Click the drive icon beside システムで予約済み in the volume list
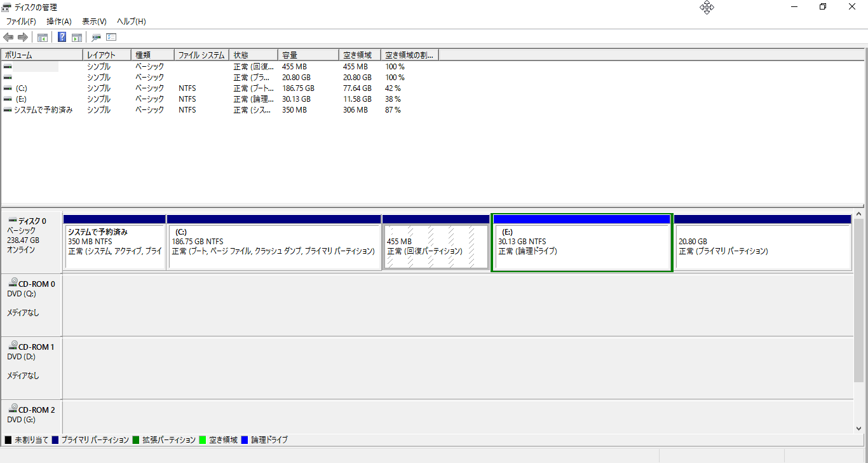Screen dimensions: 868x463 click(8, 110)
